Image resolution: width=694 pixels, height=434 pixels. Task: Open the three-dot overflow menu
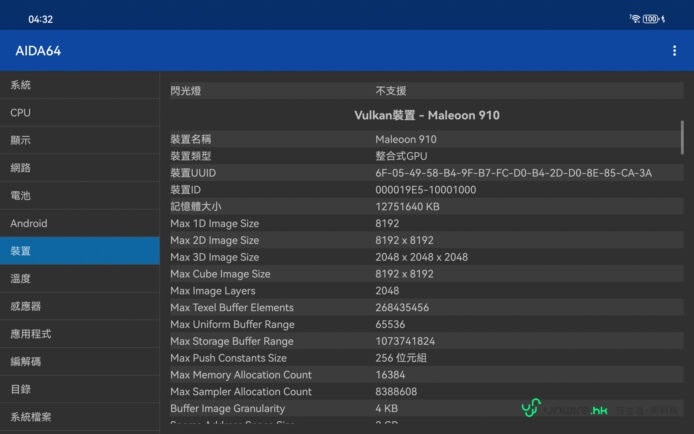click(674, 51)
